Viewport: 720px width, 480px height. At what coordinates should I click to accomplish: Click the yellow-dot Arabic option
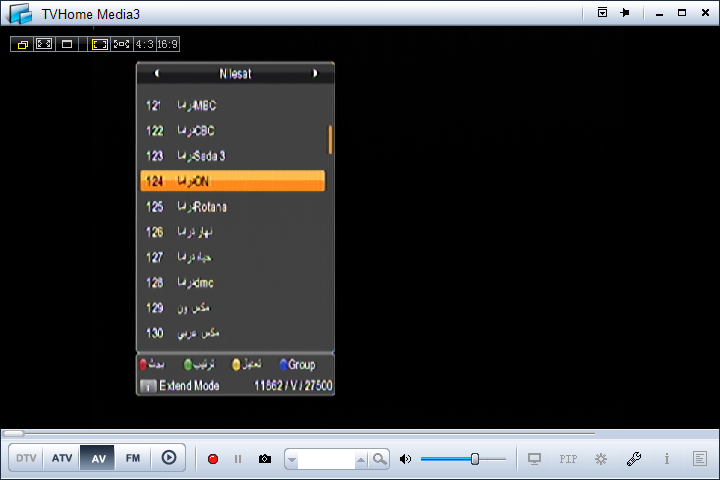[247, 364]
